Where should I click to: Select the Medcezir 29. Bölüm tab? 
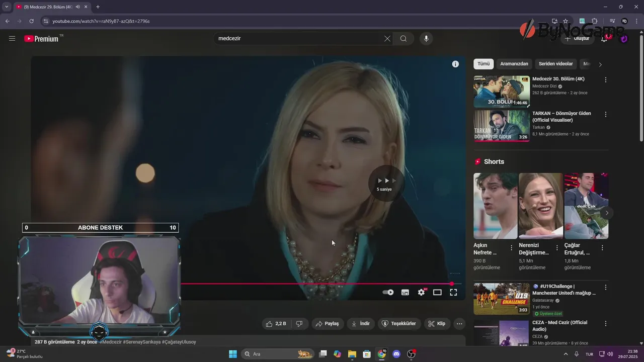(x=52, y=7)
